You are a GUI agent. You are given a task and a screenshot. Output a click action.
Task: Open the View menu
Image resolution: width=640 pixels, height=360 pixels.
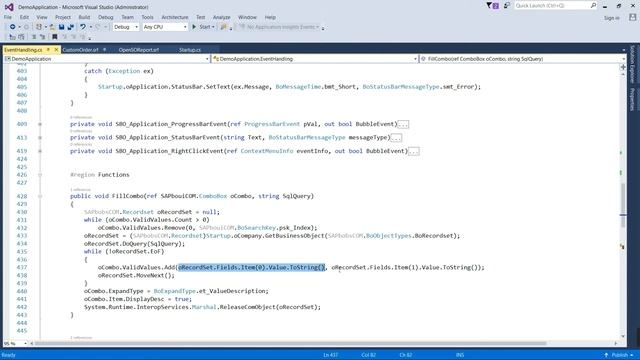[42, 17]
